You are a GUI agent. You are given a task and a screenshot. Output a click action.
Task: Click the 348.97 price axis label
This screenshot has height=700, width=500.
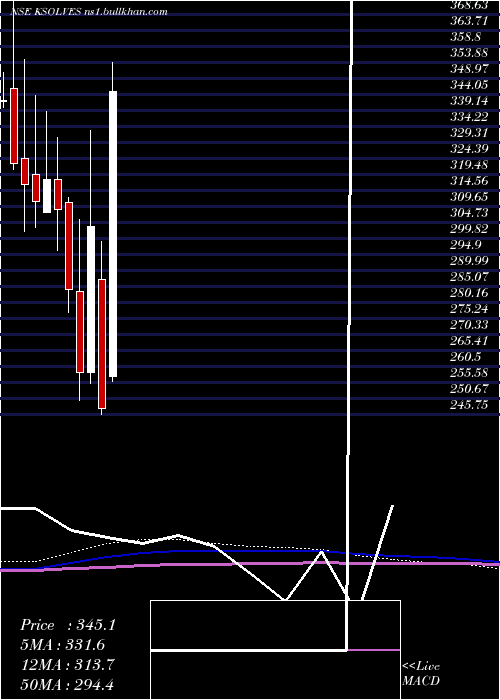(469, 69)
